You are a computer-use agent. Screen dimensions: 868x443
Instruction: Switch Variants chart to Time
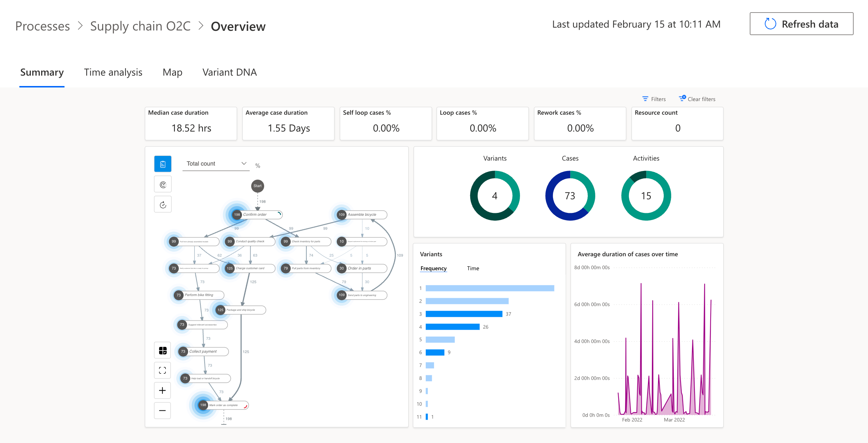473,268
